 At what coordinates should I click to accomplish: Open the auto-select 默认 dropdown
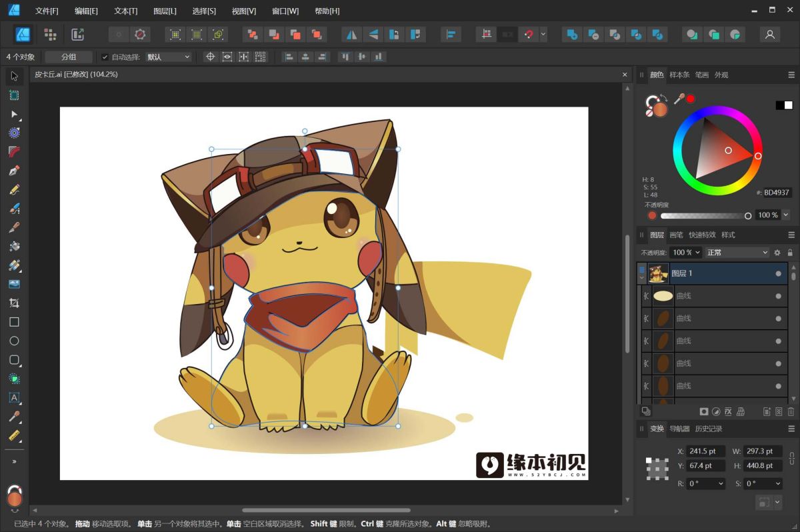coord(169,57)
